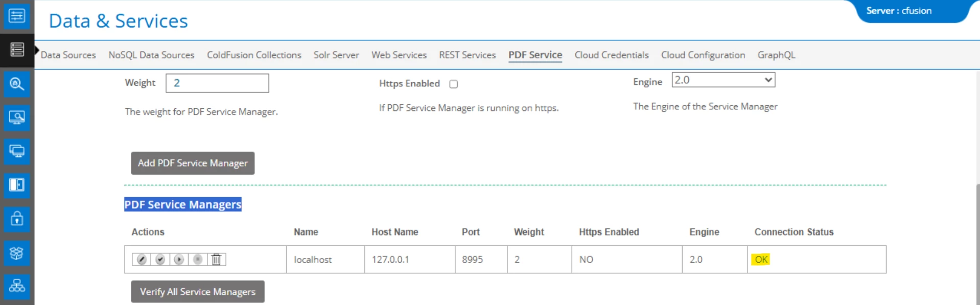The width and height of the screenshot is (980, 305).
Task: Go to the REST Services tab
Action: point(467,55)
